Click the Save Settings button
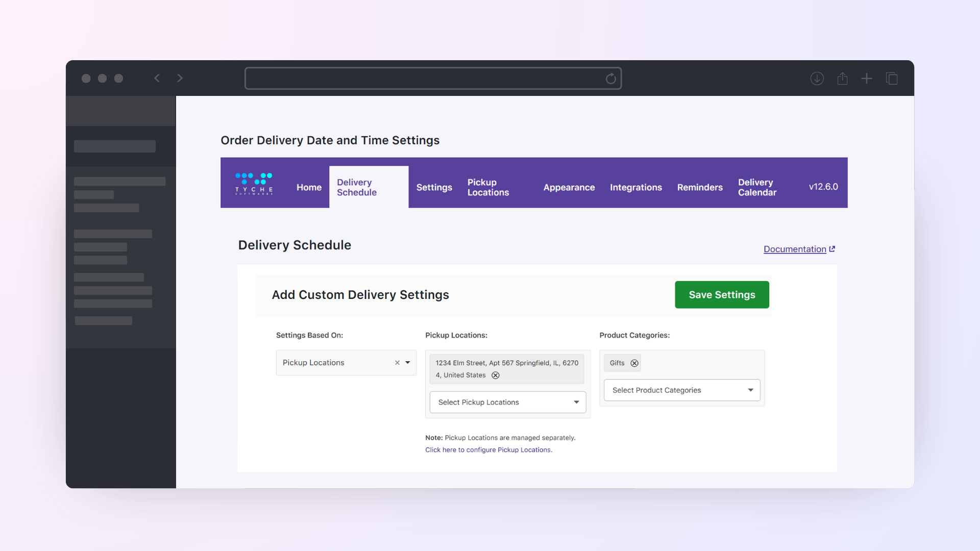 pyautogui.click(x=722, y=295)
